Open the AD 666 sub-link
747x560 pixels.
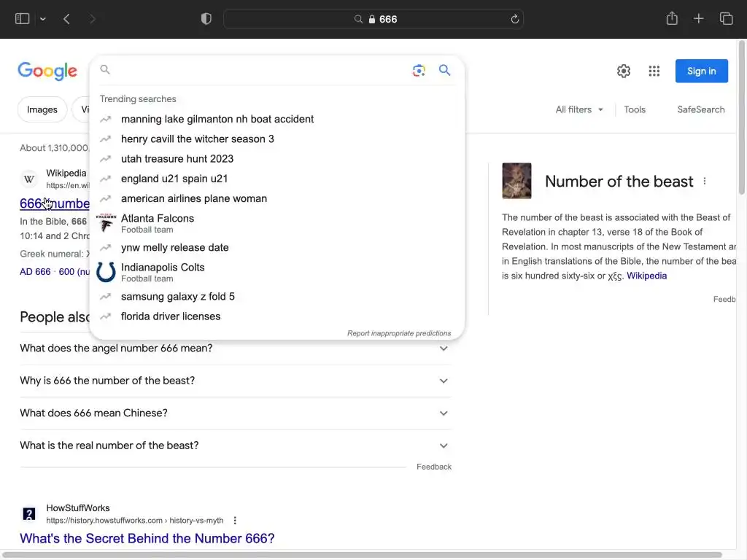[x=35, y=272]
